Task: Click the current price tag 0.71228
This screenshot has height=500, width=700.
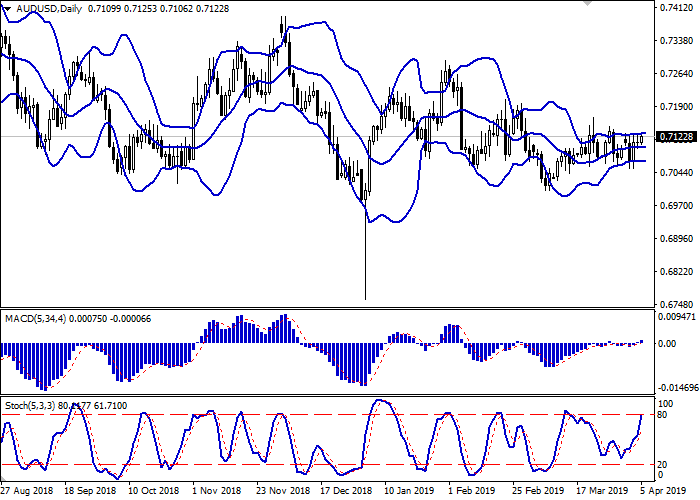Action: tap(677, 136)
